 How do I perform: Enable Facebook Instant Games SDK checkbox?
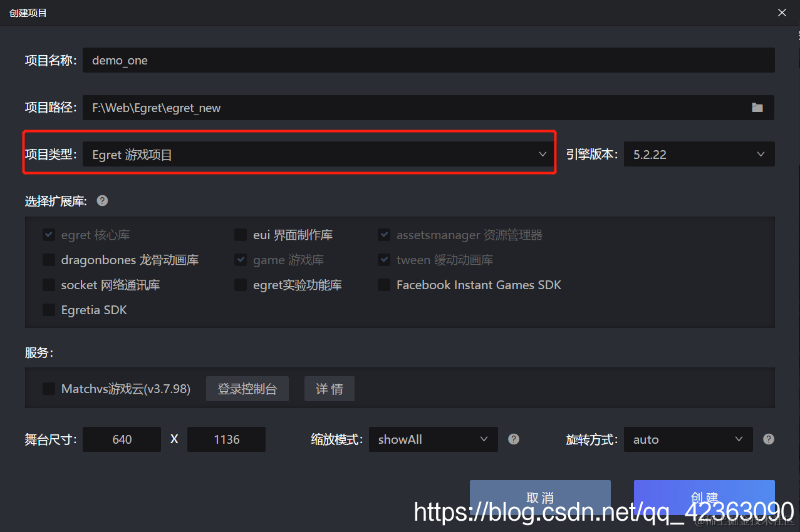coord(384,285)
